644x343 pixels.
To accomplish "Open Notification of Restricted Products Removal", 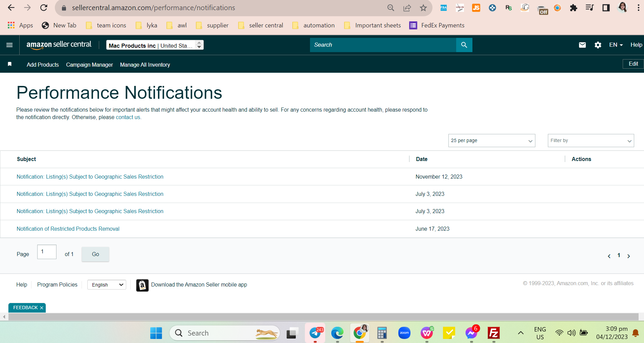I will click(x=68, y=229).
